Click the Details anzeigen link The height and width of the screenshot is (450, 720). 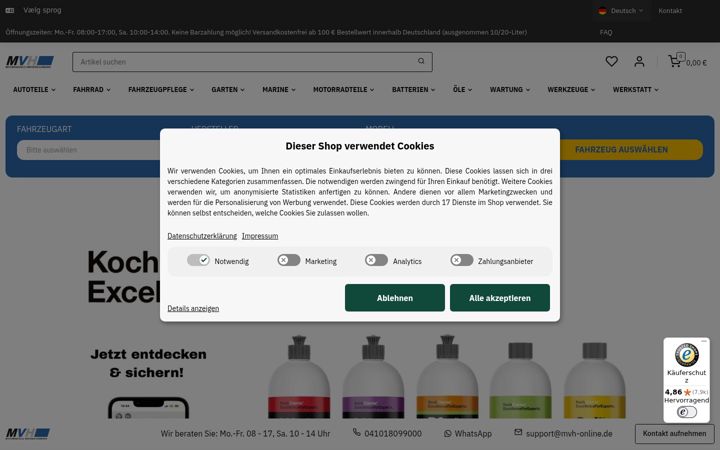(x=193, y=308)
